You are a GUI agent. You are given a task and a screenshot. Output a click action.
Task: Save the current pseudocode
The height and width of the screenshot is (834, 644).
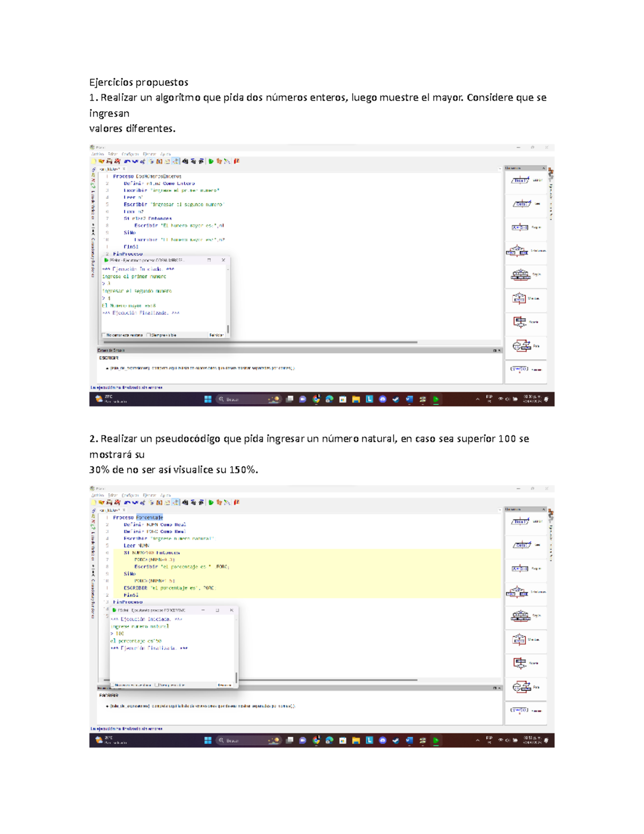pos(108,161)
